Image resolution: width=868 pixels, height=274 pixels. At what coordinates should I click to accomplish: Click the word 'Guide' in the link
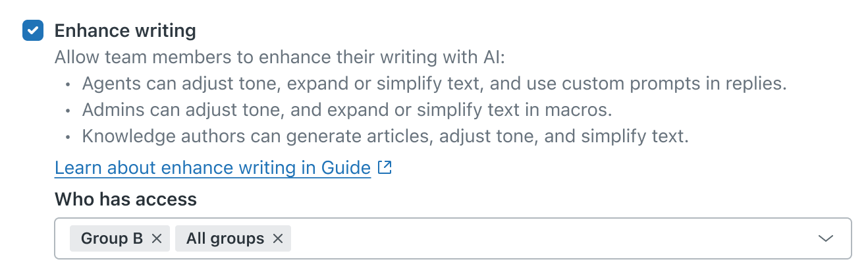click(346, 168)
